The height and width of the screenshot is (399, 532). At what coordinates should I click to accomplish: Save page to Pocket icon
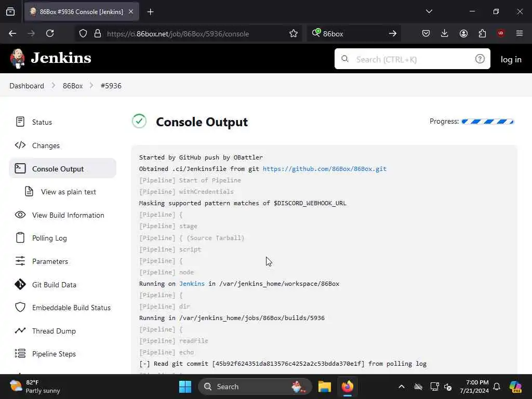[426, 33]
